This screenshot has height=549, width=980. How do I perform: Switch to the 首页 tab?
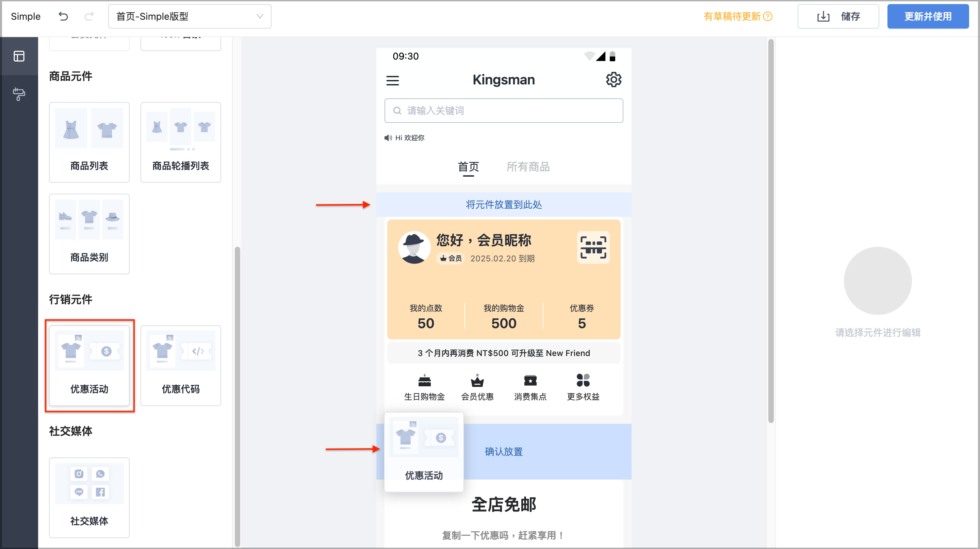pyautogui.click(x=468, y=167)
